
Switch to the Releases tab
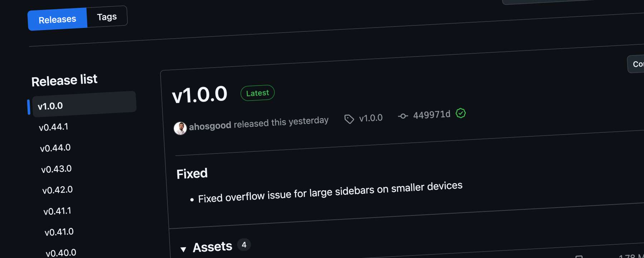[57, 19]
